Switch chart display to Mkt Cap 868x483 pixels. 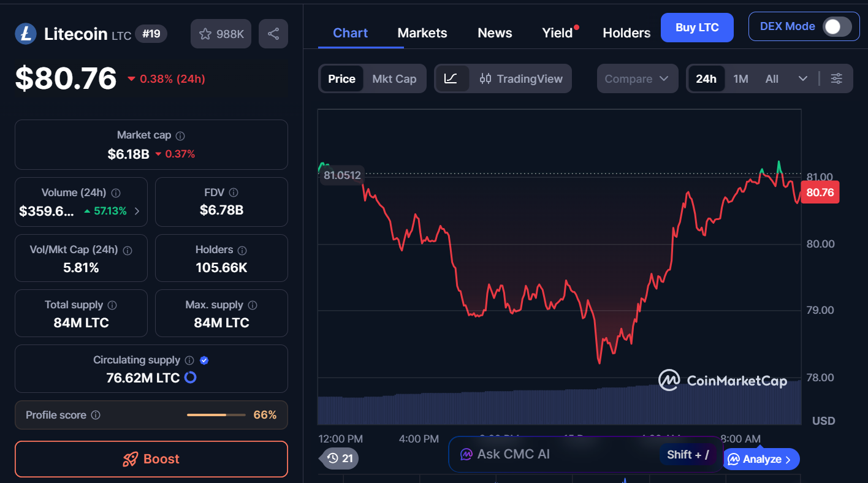click(394, 78)
